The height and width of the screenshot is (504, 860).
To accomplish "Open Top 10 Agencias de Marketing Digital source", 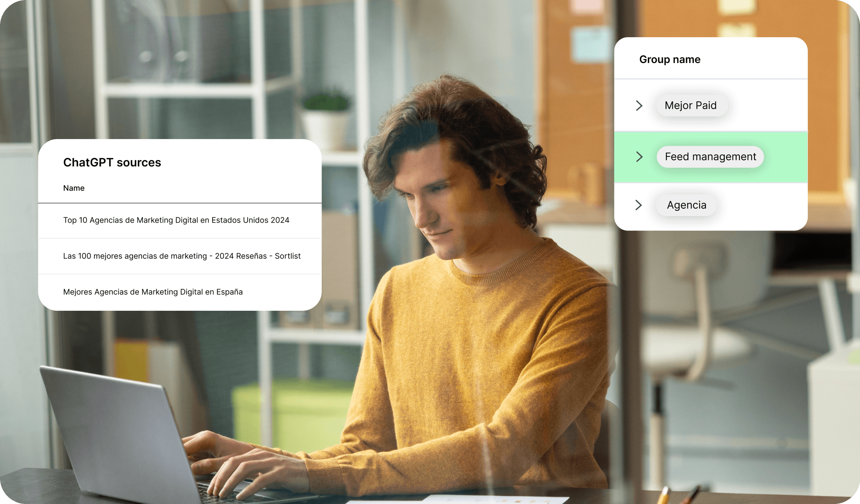I will pyautogui.click(x=176, y=220).
